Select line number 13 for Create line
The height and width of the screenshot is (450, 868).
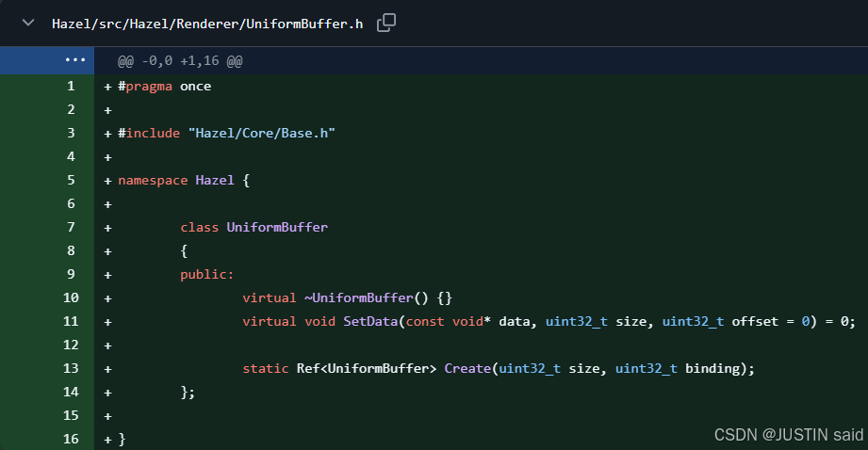[x=71, y=368]
